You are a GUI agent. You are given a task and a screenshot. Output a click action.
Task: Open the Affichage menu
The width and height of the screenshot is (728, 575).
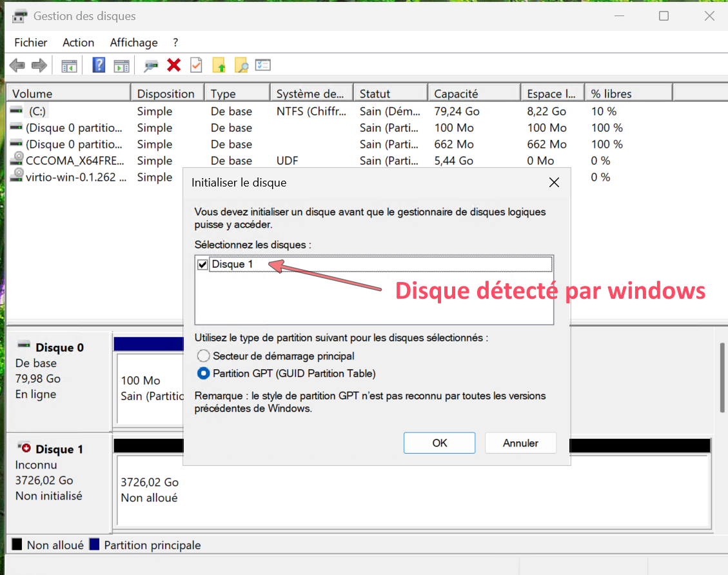pyautogui.click(x=133, y=43)
